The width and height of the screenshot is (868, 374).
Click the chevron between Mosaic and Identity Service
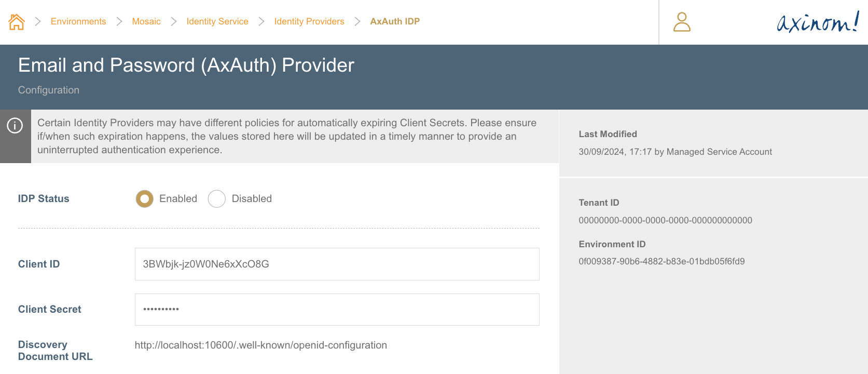click(174, 21)
